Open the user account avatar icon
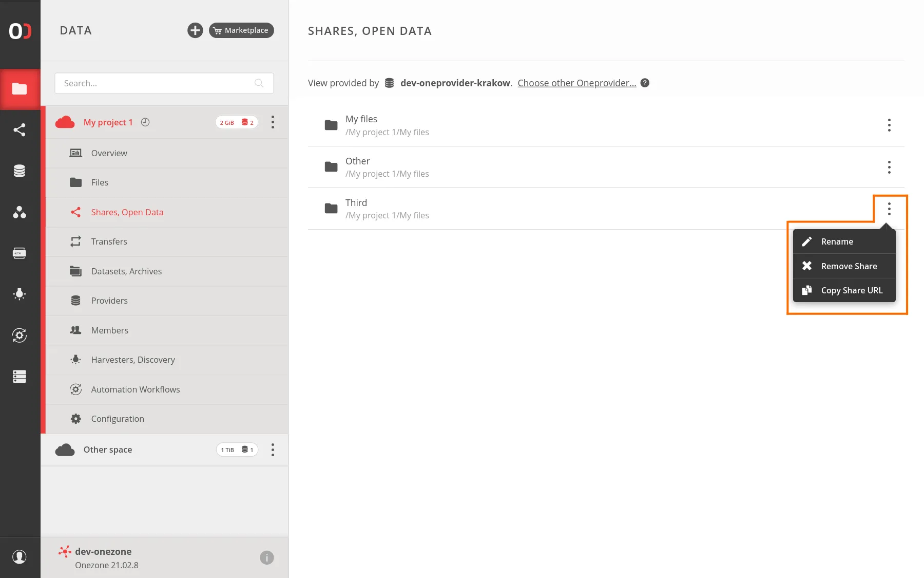Screen dimensions: 924x578 tap(20, 557)
